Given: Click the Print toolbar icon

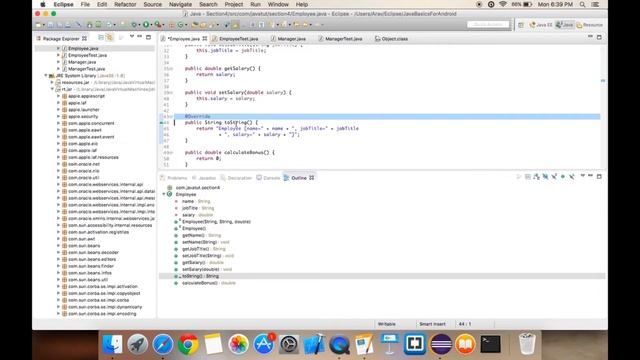Looking at the screenshot, I should tap(68, 25).
